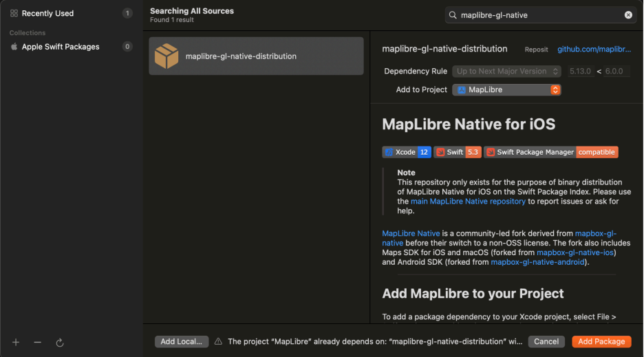
Task: Click maplibre-gl-native-distribution detail title
Action: 444,48
